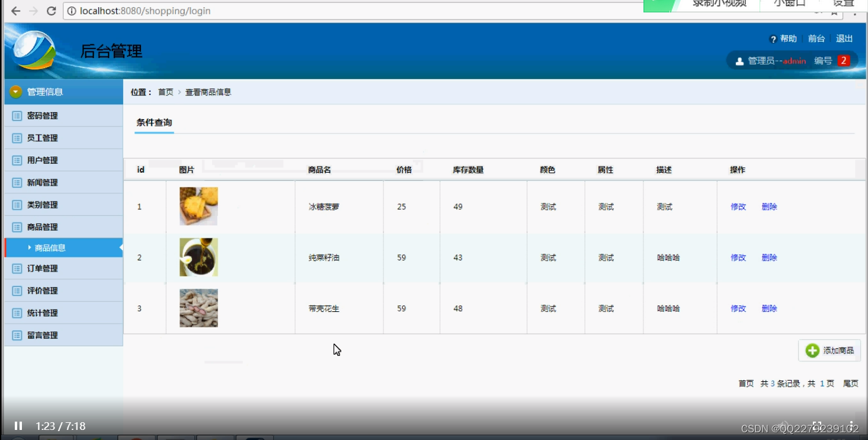Open the last page via 尾页 link
Screen dimensions: 868x440
850,383
